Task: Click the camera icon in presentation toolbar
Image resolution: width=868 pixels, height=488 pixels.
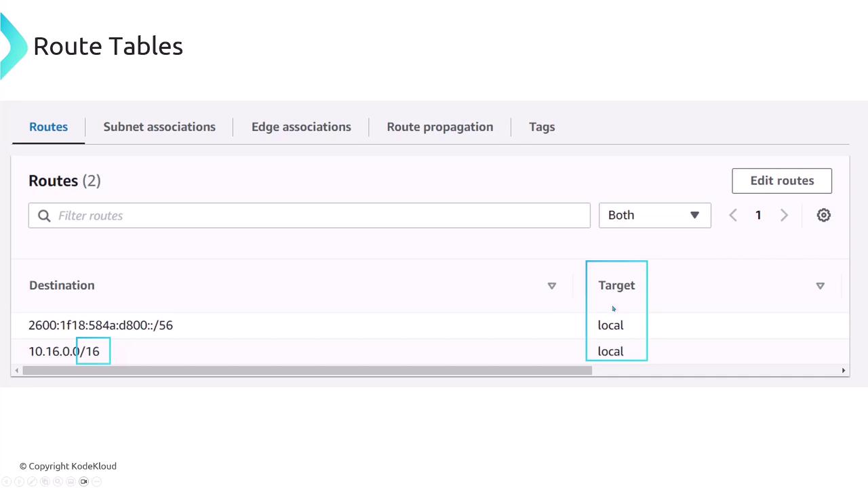Action: (x=84, y=481)
